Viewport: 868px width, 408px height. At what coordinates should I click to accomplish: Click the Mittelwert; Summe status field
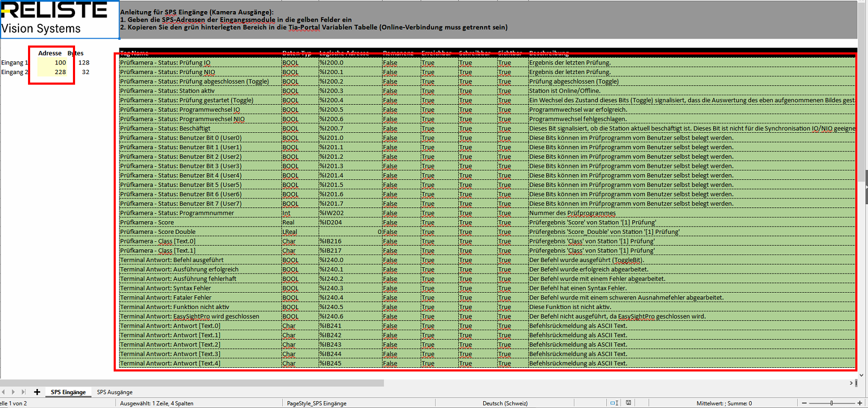tap(724, 403)
